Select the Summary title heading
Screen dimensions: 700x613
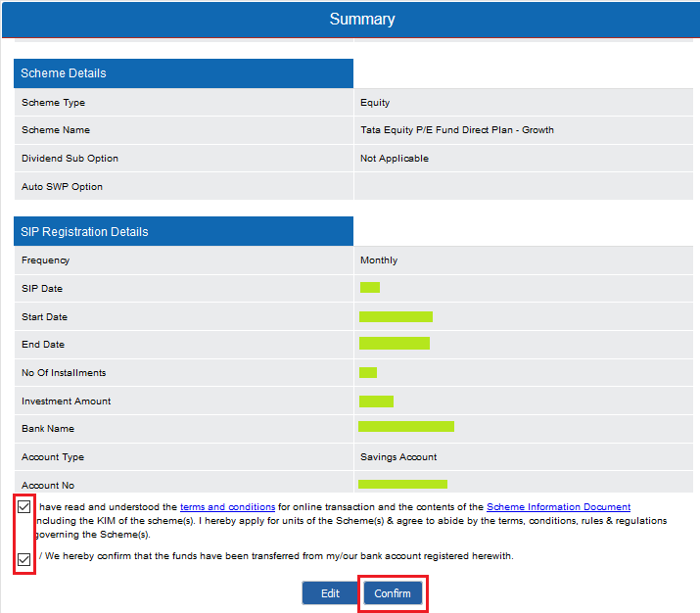click(362, 20)
